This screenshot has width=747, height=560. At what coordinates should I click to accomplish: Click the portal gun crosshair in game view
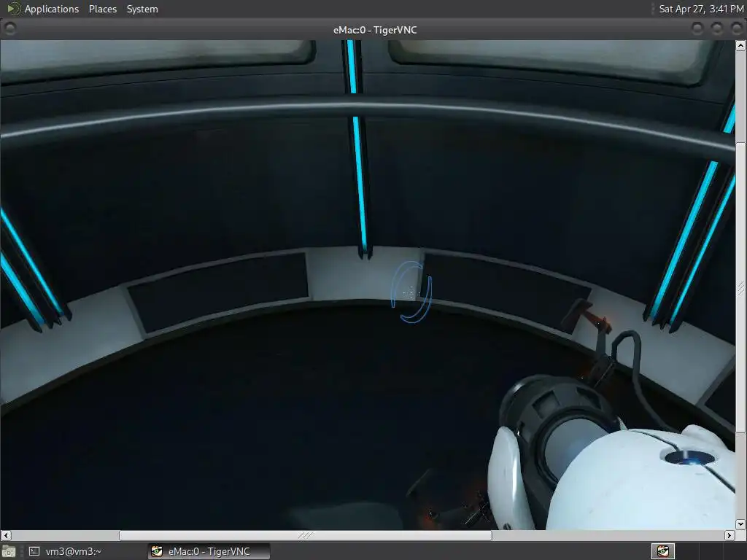[411, 292]
